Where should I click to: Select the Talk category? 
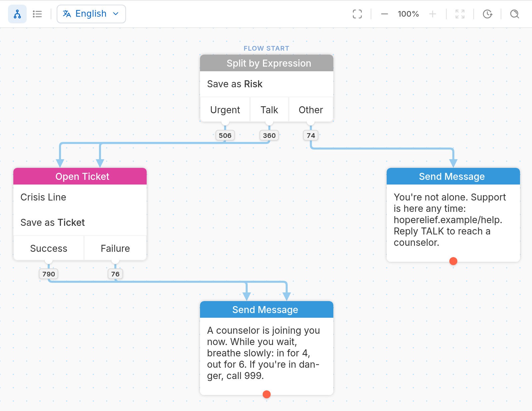point(269,110)
